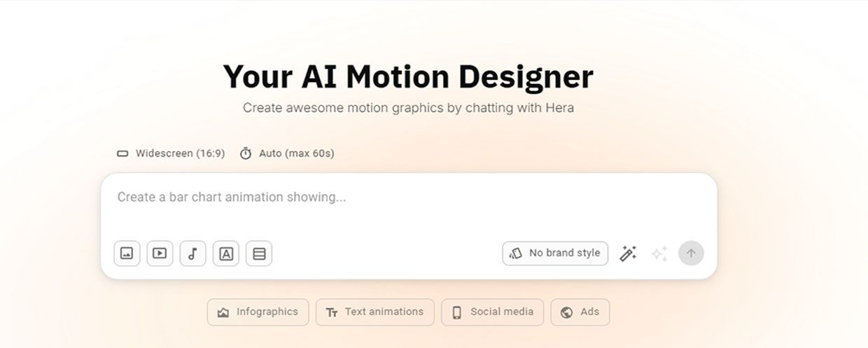
Task: Click the subtitle mentioning chatting with Hera
Action: 408,109
